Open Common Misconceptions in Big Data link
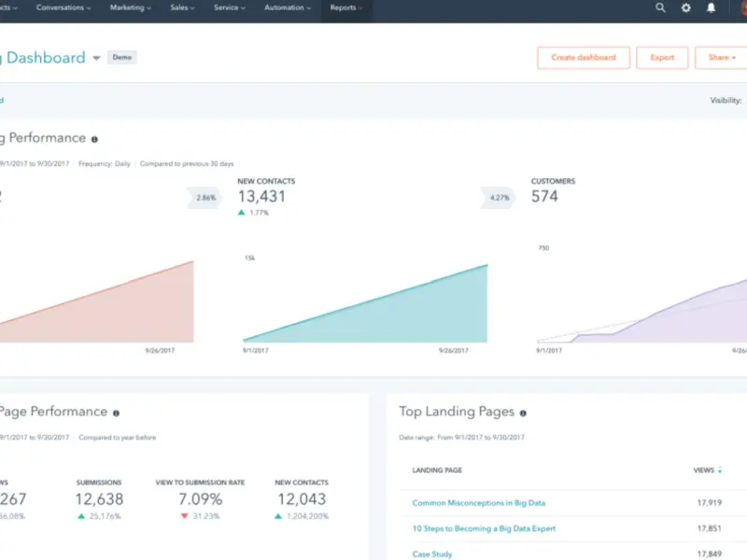747x560 pixels. point(479,503)
